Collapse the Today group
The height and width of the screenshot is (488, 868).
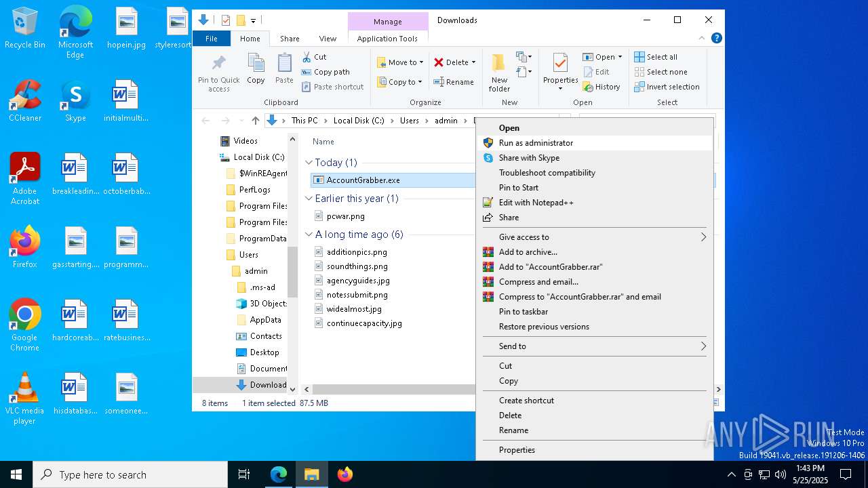(x=309, y=163)
